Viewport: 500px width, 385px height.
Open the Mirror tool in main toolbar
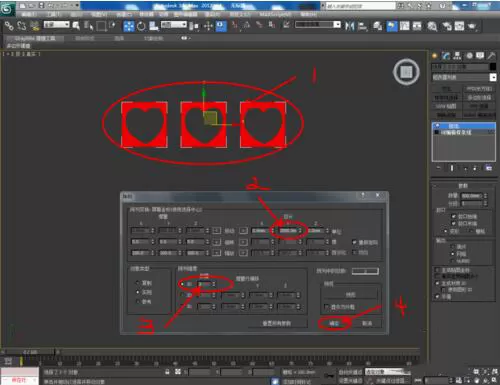click(x=349, y=26)
